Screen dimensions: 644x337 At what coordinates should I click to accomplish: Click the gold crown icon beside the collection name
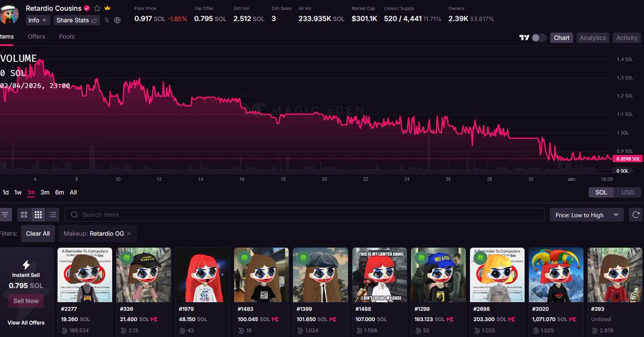[x=107, y=8]
